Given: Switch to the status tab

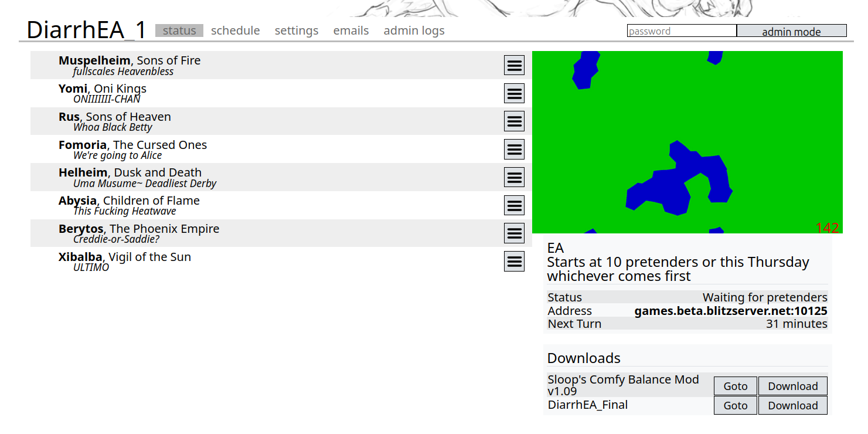Looking at the screenshot, I should coord(179,30).
